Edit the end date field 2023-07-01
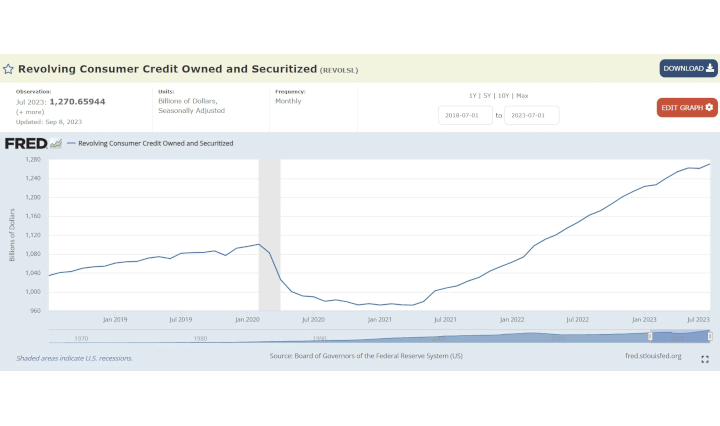The width and height of the screenshot is (720, 426). click(532, 115)
